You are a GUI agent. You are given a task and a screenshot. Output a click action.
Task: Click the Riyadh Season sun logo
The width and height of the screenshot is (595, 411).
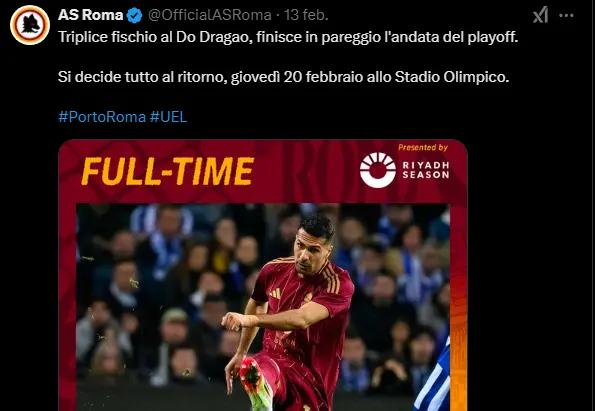click(x=378, y=170)
